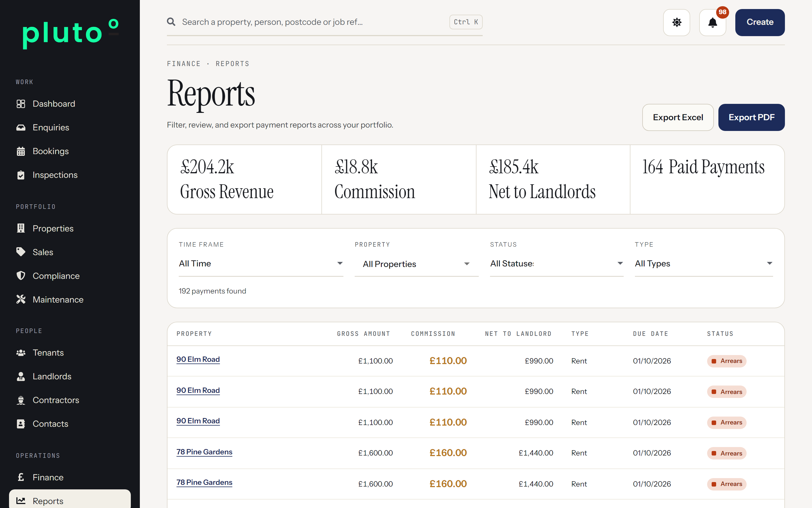
Task: Click the Contacts address book icon
Action: click(21, 424)
